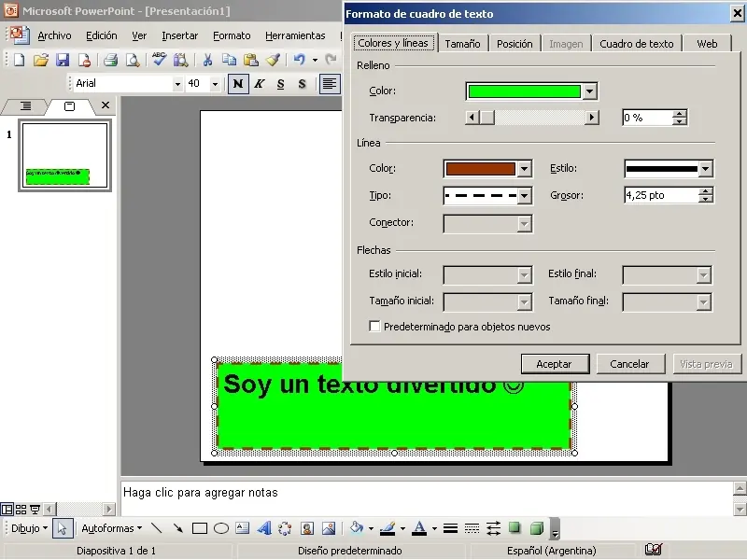Click the New document icon
This screenshot has height=560, width=747.
(x=19, y=60)
